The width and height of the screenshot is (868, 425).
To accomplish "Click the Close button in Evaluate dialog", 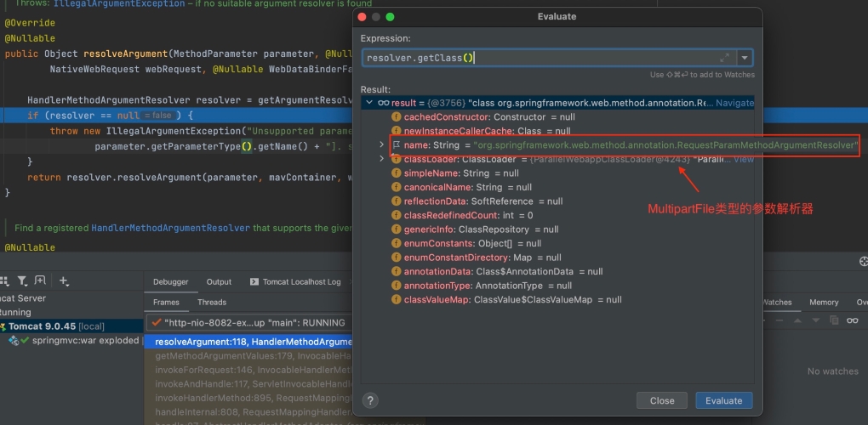I will [x=661, y=400].
